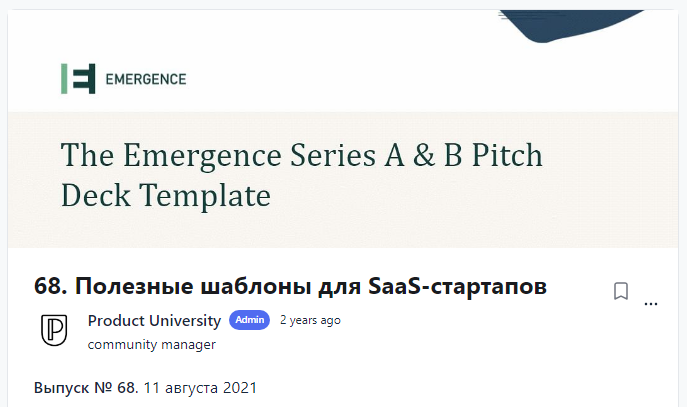Click the bold 'Выпуск № 68' text
Screen dimensions: 687x407
[84, 386]
